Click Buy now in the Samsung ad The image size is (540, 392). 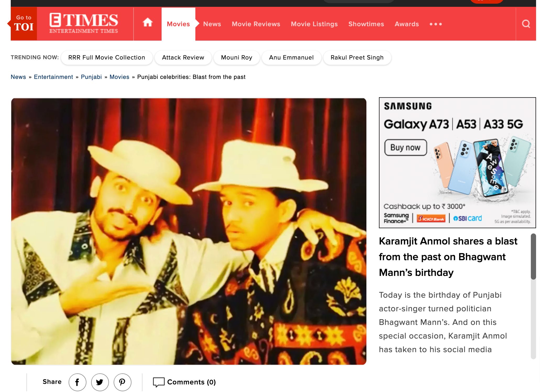point(405,147)
